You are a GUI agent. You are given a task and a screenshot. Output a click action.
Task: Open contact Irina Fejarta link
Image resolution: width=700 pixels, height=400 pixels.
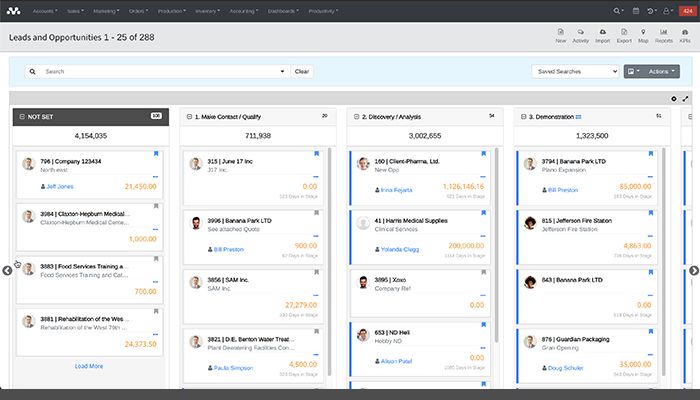(x=396, y=190)
